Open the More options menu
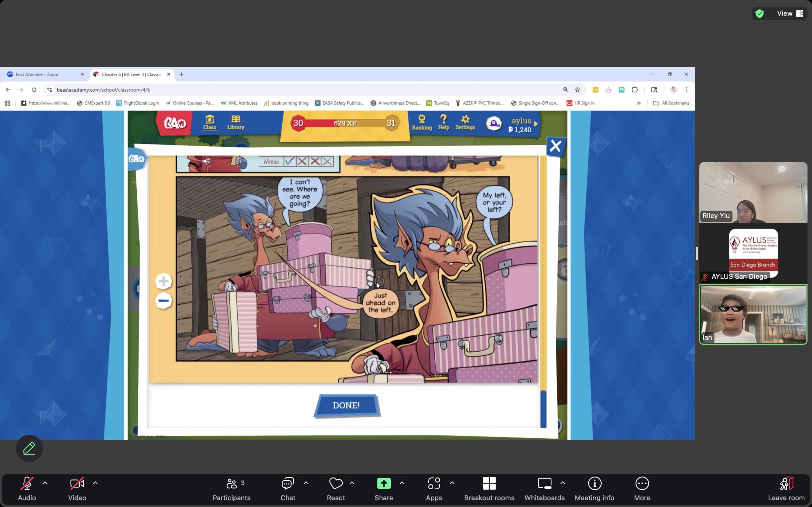 (x=642, y=484)
